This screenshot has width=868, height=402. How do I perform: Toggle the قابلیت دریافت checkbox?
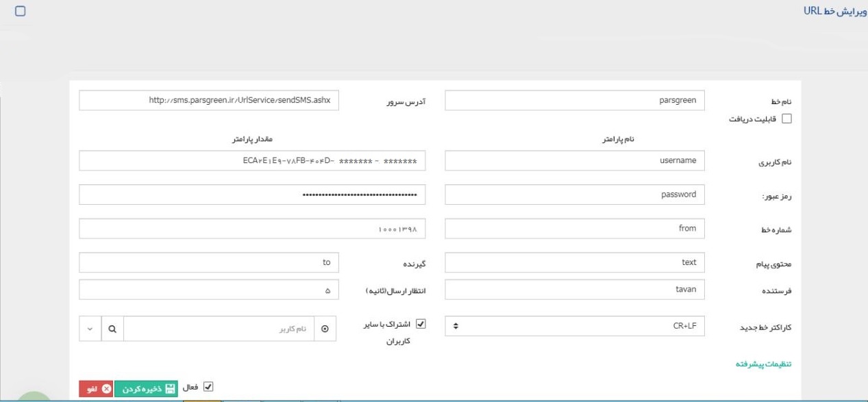coord(786,118)
